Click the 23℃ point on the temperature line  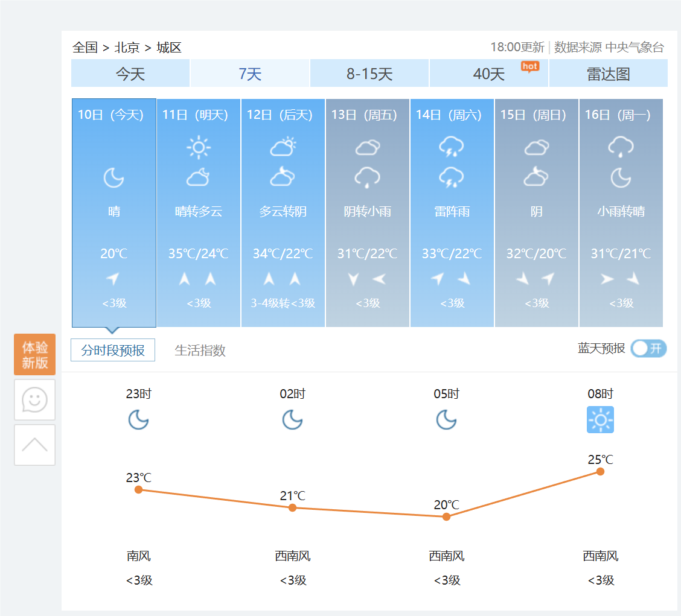tap(138, 490)
